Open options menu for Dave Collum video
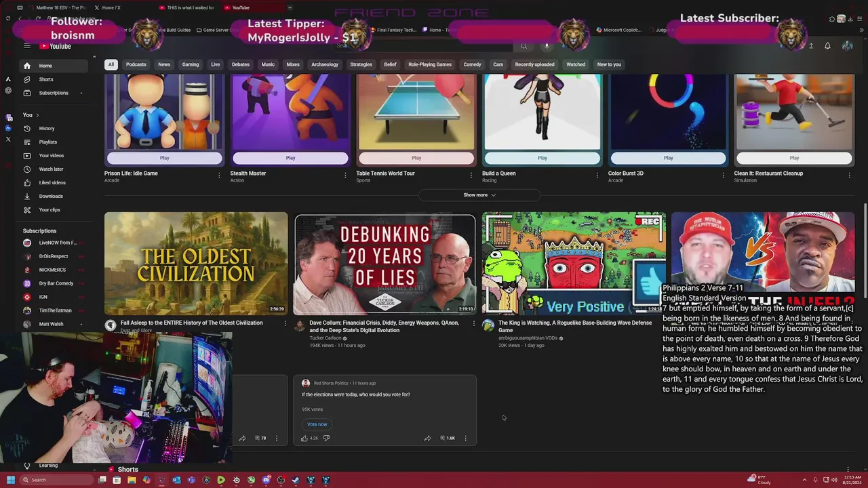Screen dimensions: 868x488 point(473,323)
